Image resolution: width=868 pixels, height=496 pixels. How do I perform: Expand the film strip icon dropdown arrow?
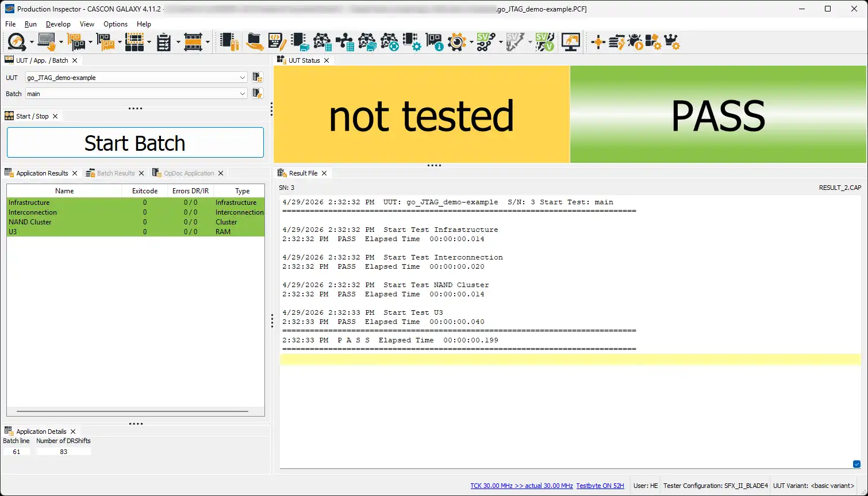pos(208,42)
